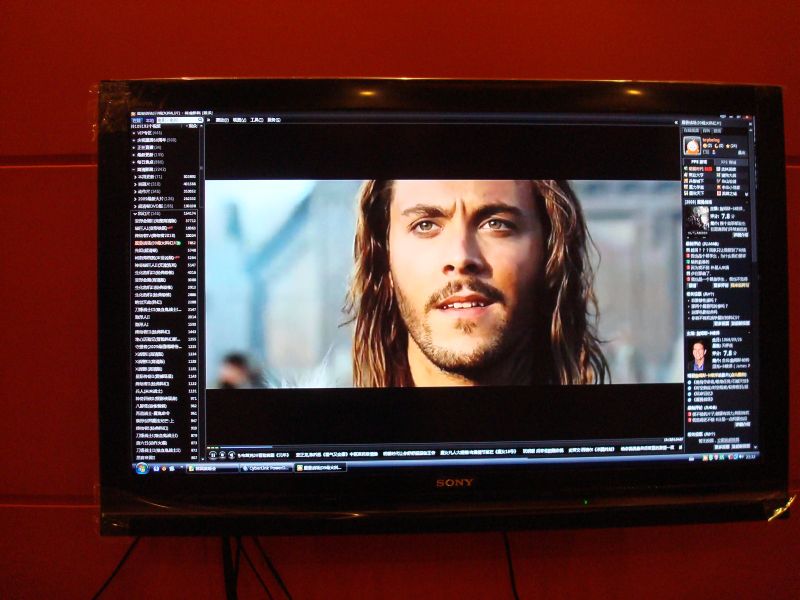Pause the video with the pause button
Image resolution: width=800 pixels, height=600 pixels.
coord(213,455)
